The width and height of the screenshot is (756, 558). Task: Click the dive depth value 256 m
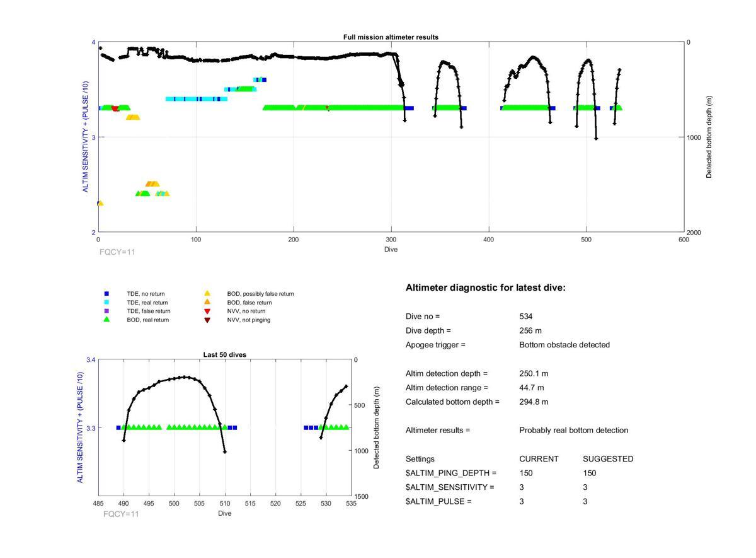530,330
